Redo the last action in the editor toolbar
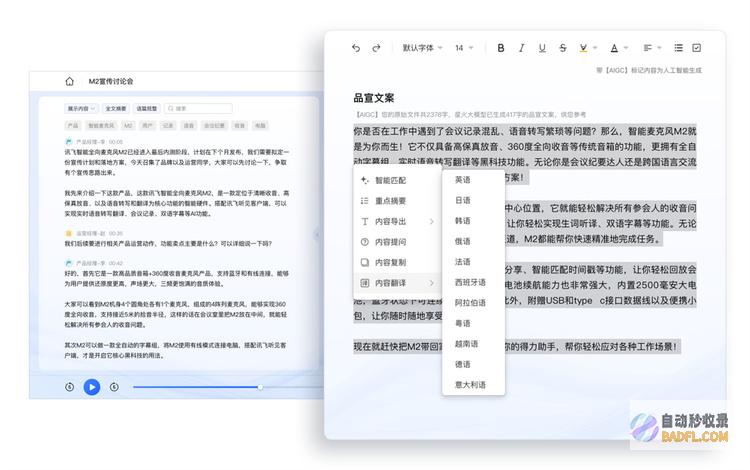The width and height of the screenshot is (750, 470). point(376,48)
